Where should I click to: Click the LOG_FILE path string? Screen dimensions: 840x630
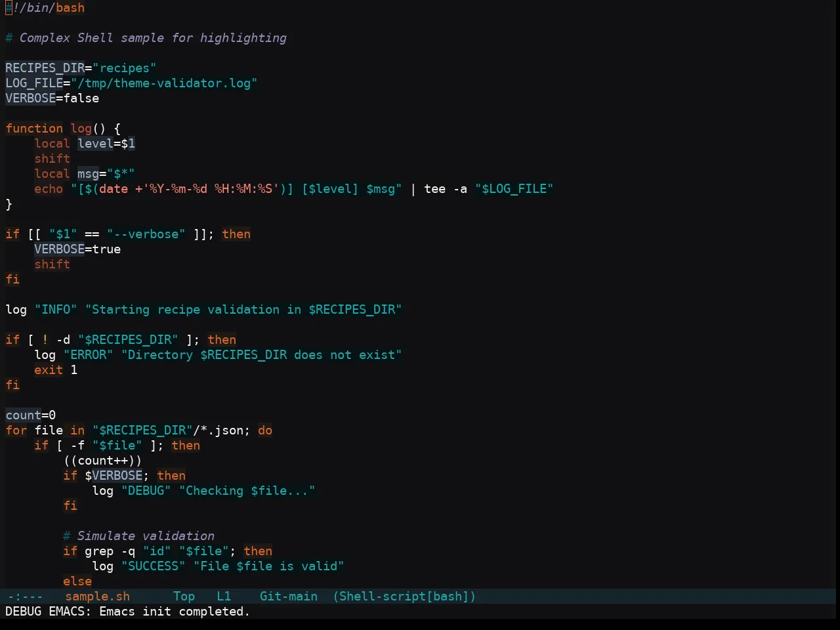164,83
